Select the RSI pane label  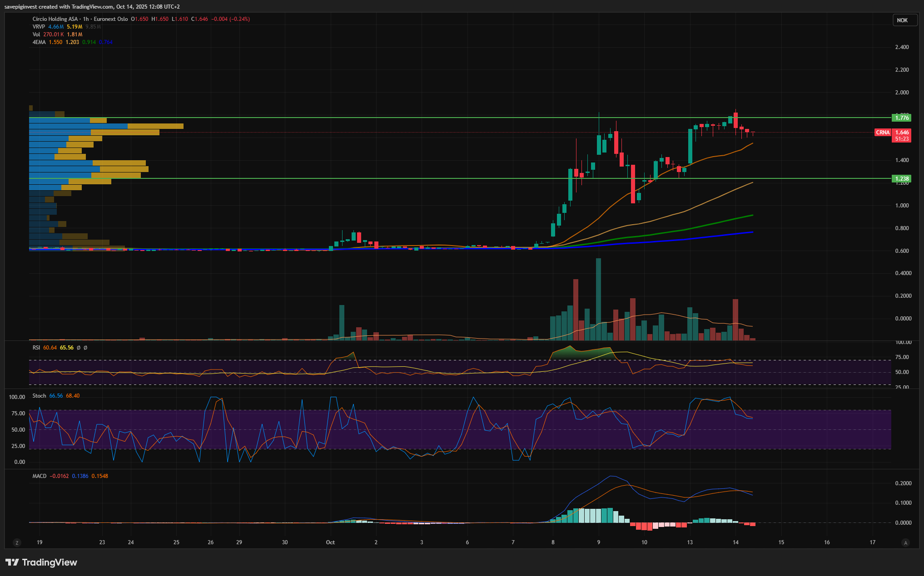coord(36,348)
